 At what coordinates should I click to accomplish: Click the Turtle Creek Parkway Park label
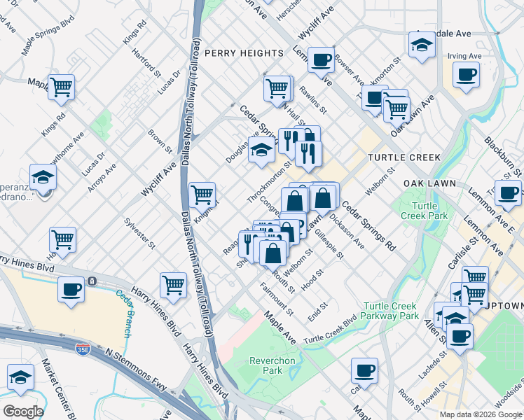coord(389,311)
